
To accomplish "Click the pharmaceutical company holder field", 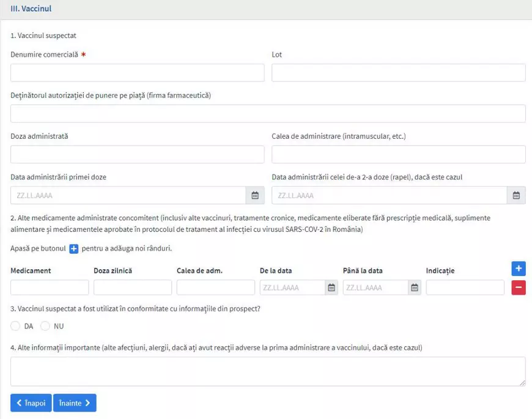I will (268, 114).
